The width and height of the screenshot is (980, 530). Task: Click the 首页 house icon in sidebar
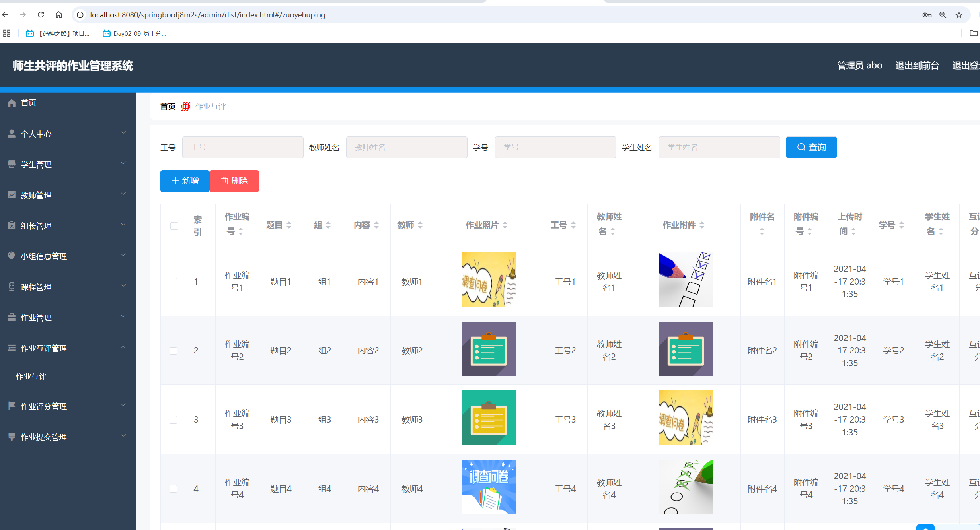pyautogui.click(x=12, y=103)
